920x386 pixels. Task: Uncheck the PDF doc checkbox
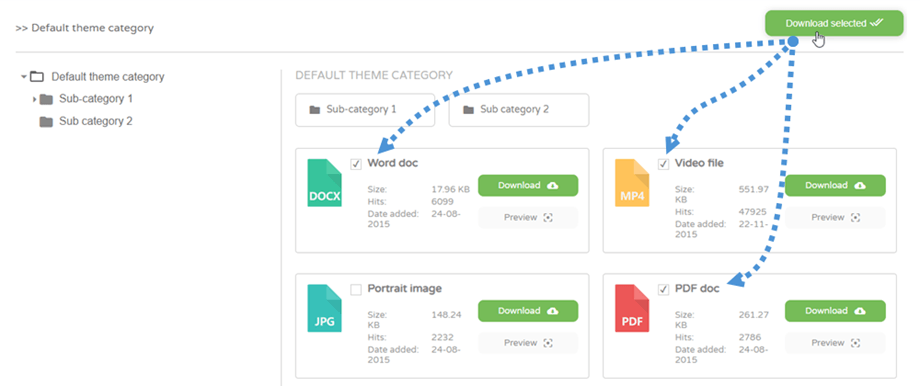pyautogui.click(x=663, y=290)
